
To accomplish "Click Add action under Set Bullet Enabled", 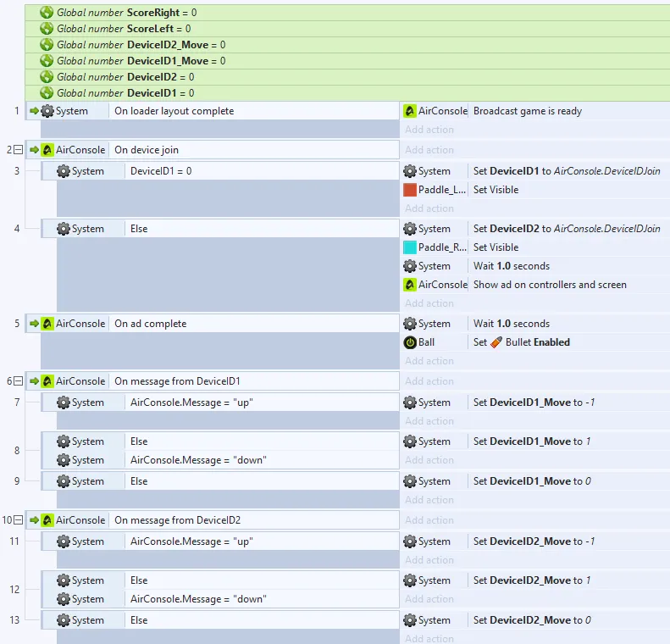I will pyautogui.click(x=429, y=361).
